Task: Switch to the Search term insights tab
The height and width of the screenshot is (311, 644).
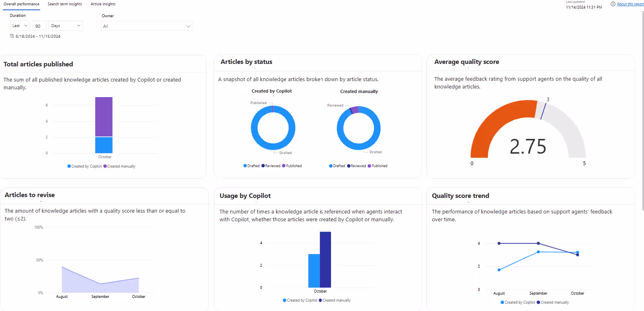Action: pyautogui.click(x=64, y=4)
